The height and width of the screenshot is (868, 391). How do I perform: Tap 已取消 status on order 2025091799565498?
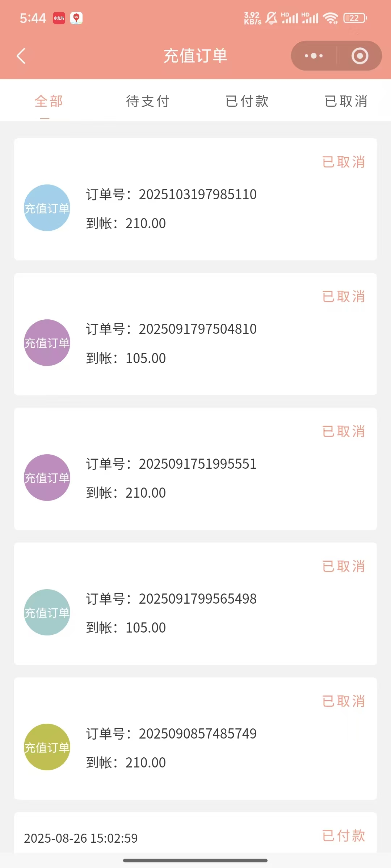tap(344, 566)
